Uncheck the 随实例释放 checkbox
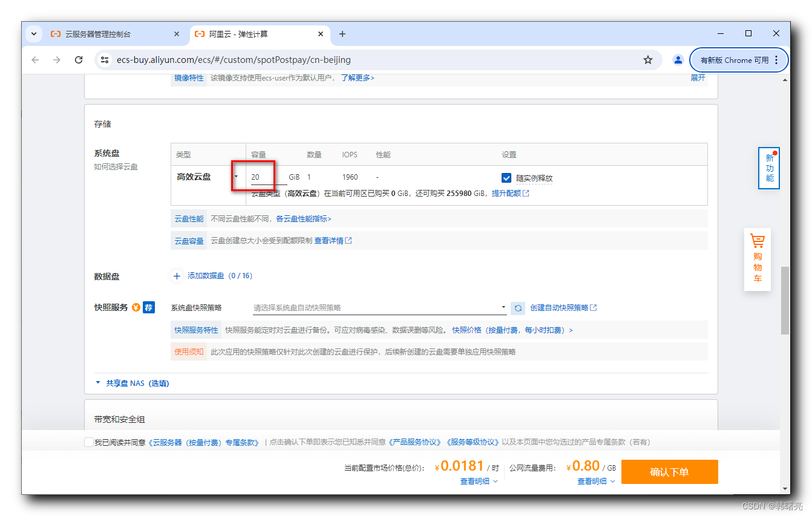Image resolution: width=812 pixels, height=516 pixels. [x=506, y=178]
